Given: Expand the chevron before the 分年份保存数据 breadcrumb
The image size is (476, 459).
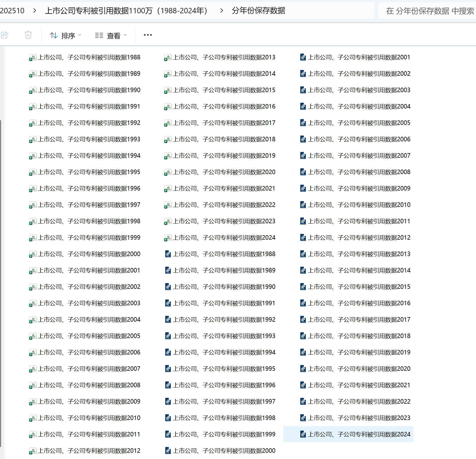Looking at the screenshot, I should click(x=221, y=11).
